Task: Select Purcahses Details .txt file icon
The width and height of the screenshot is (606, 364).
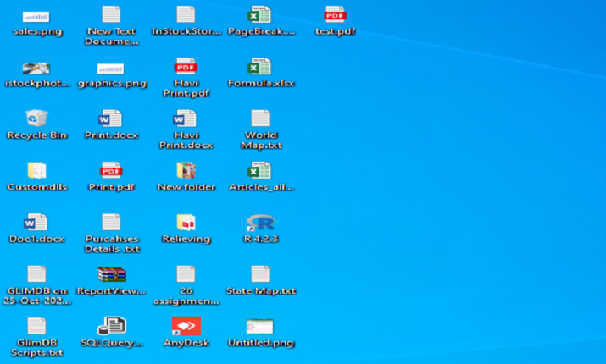Action: [111, 222]
